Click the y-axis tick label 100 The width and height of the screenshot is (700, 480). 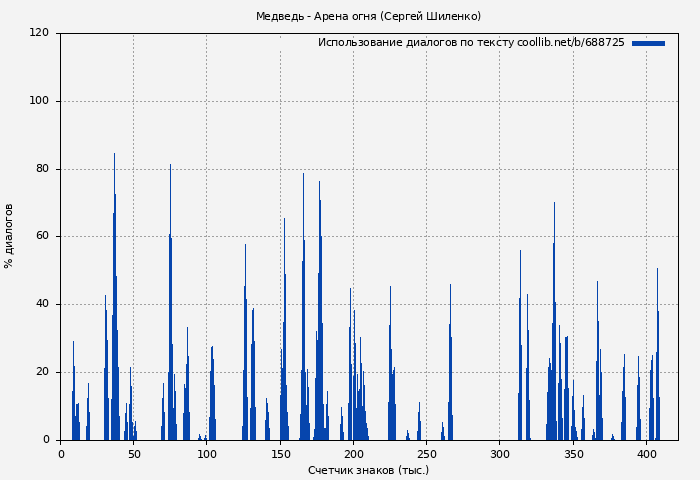click(x=39, y=101)
